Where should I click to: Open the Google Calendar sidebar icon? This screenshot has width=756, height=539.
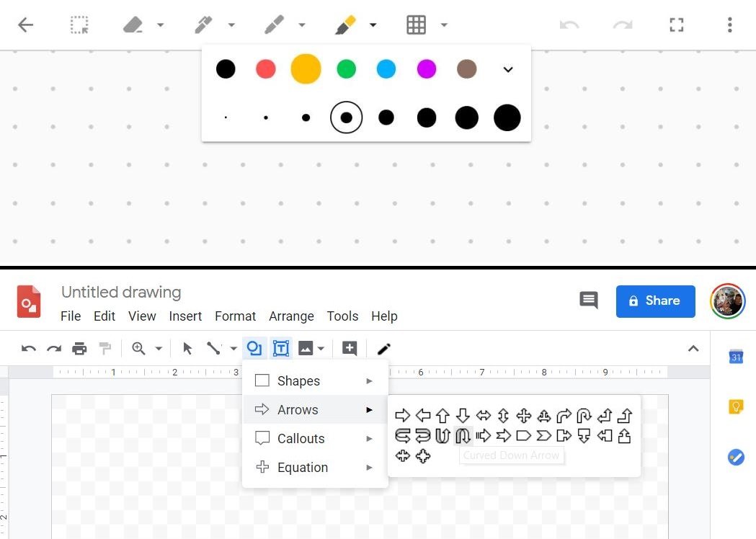tap(736, 357)
